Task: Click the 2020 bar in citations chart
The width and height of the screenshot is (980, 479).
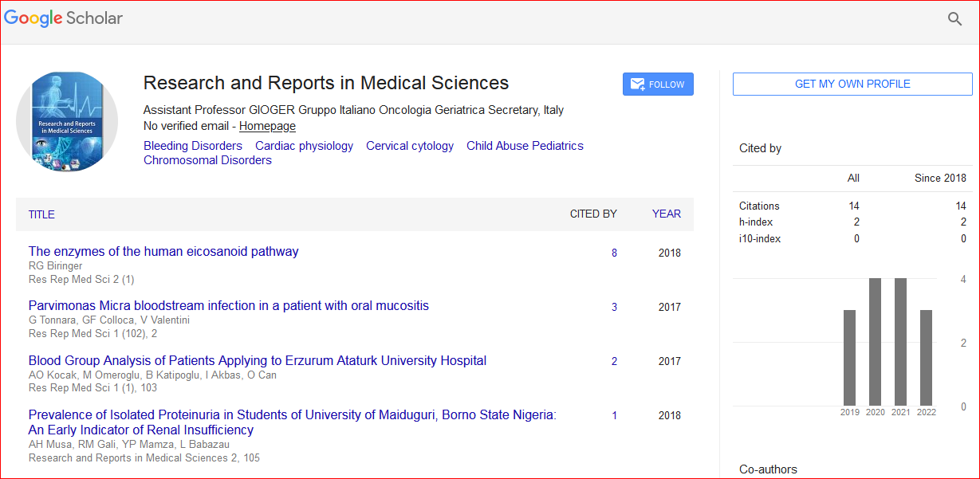Action: pos(875,343)
